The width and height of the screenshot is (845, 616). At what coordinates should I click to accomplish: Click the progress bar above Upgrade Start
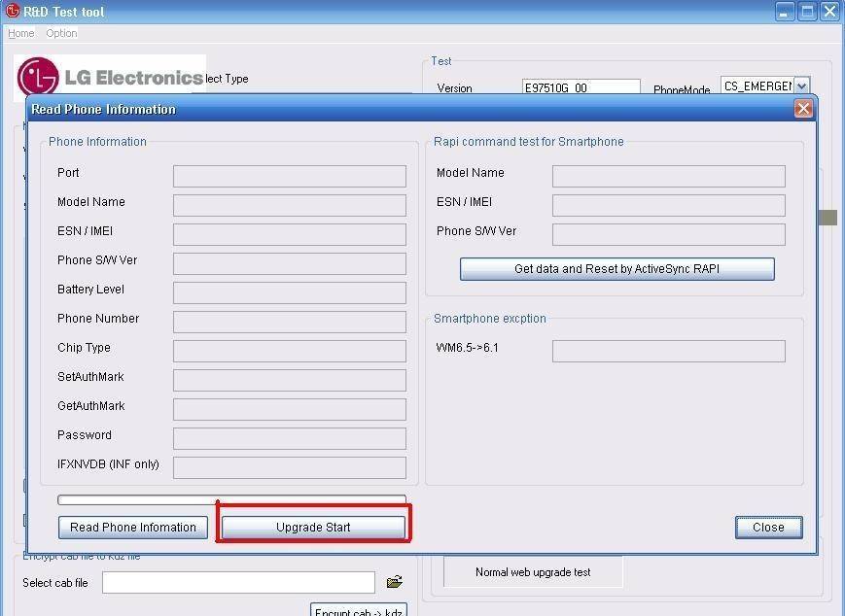pos(231,499)
